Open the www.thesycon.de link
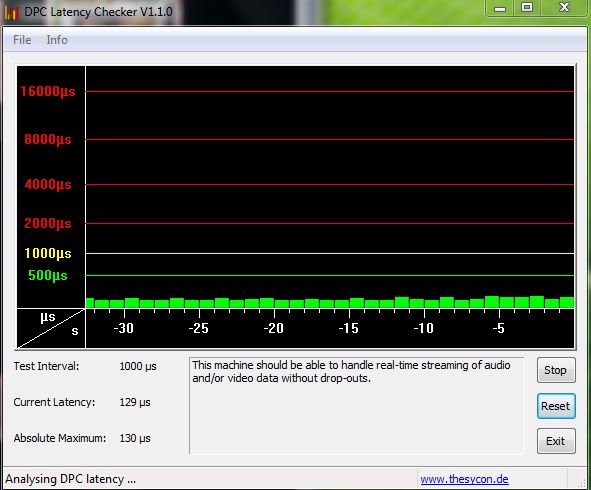 tap(464, 479)
